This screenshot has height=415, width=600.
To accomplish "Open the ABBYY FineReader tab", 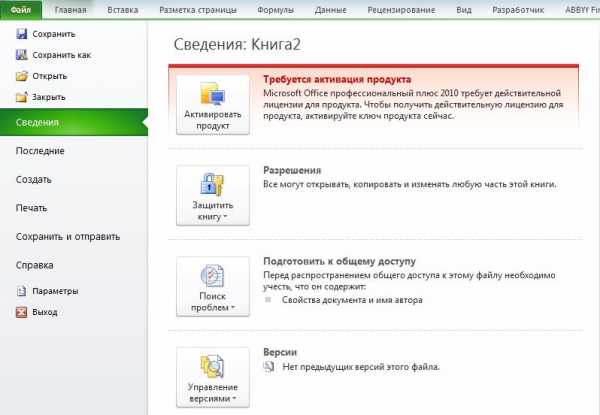I will [x=582, y=10].
